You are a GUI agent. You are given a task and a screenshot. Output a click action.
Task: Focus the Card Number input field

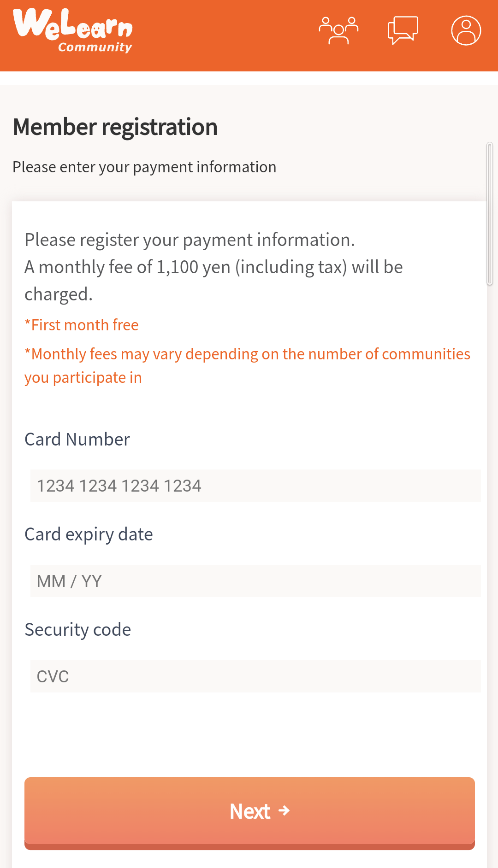pyautogui.click(x=255, y=486)
